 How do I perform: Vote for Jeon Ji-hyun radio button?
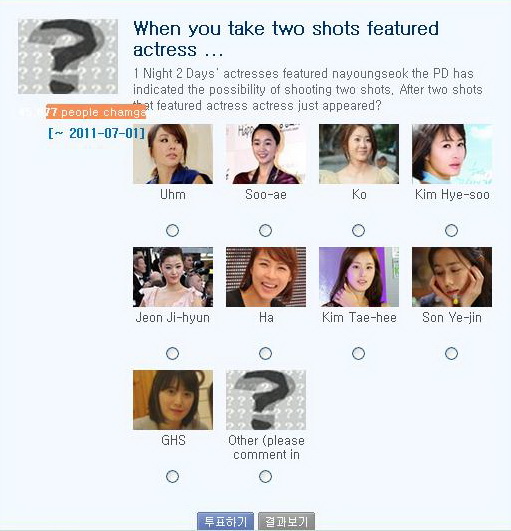[x=172, y=354]
